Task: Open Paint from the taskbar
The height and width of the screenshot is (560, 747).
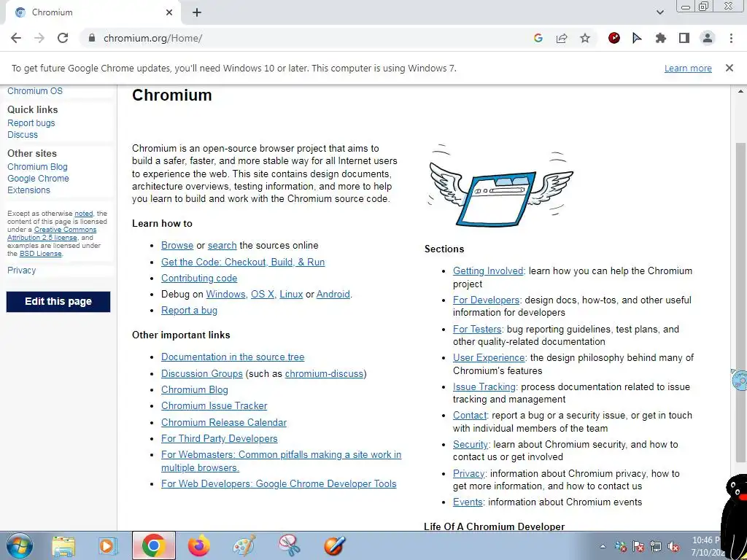Action: pyautogui.click(x=244, y=545)
